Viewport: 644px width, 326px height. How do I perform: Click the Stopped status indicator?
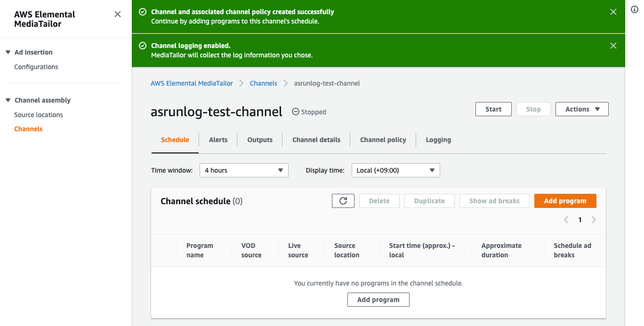[x=309, y=112]
